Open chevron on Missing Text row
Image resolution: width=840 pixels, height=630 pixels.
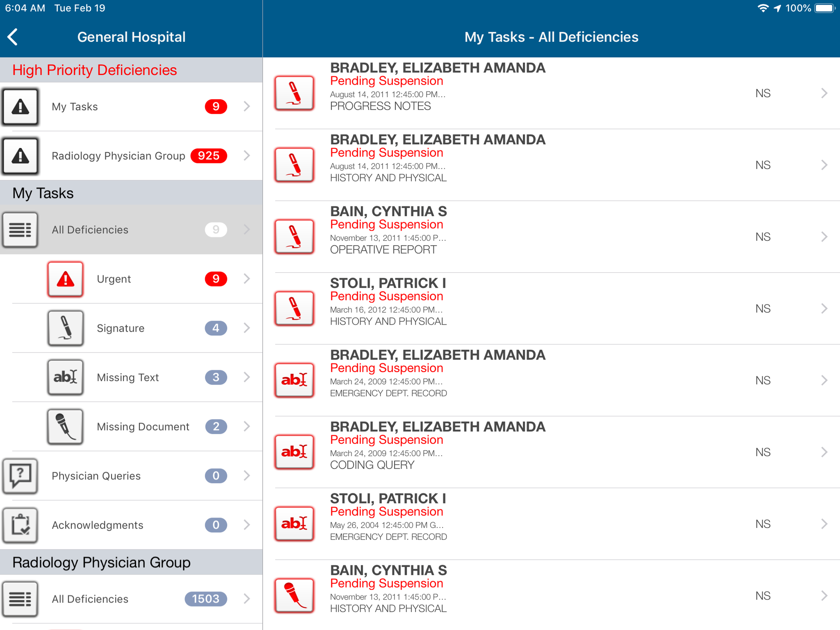tap(247, 377)
